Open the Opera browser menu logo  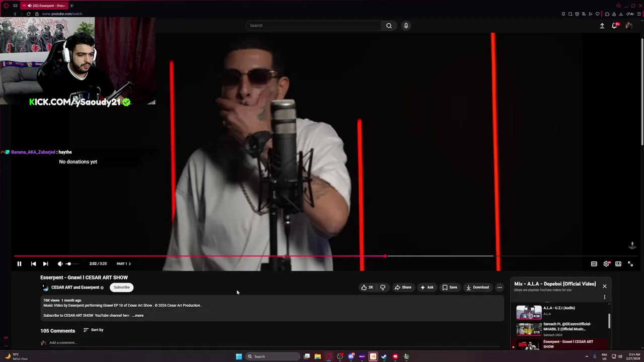pyautogui.click(x=7, y=6)
